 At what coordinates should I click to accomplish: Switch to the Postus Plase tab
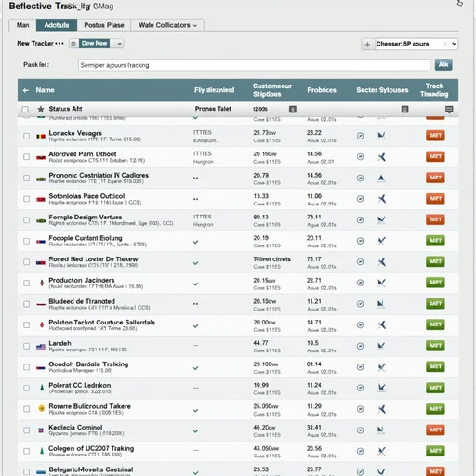point(104,25)
